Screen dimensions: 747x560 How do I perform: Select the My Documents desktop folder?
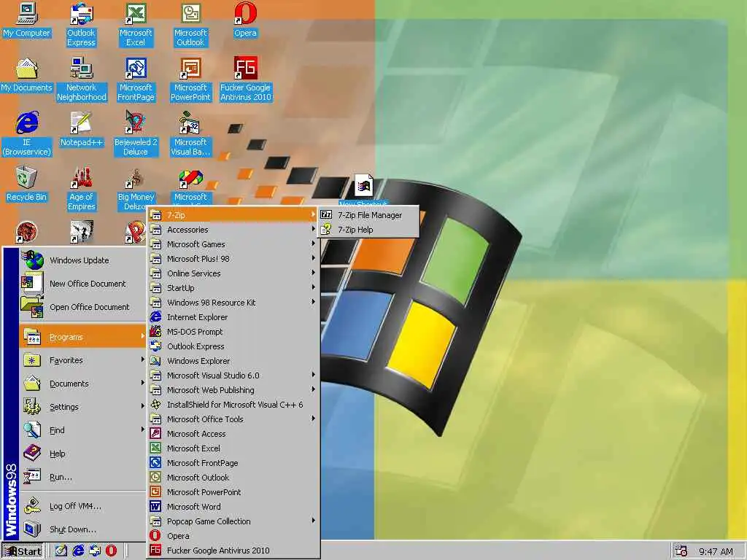pyautogui.click(x=26, y=75)
